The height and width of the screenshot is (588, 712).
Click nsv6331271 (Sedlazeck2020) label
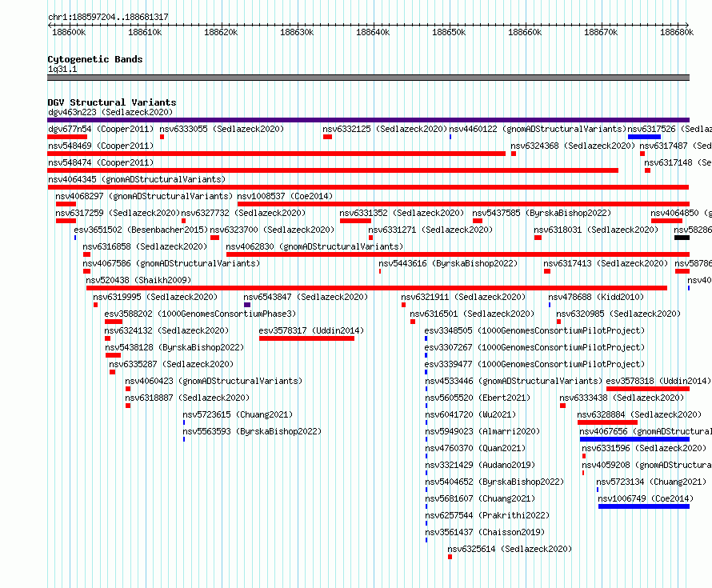click(x=430, y=230)
